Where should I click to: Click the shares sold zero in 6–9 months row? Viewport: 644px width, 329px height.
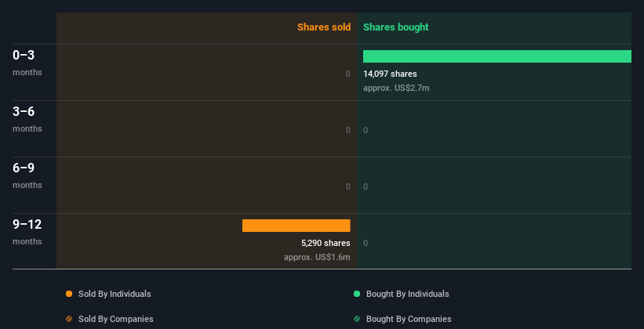(348, 186)
